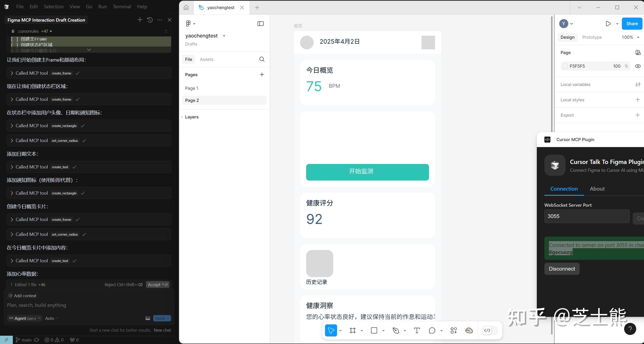644x344 pixels.
Task: Open the Agent mode selector
Action: click(x=24, y=318)
